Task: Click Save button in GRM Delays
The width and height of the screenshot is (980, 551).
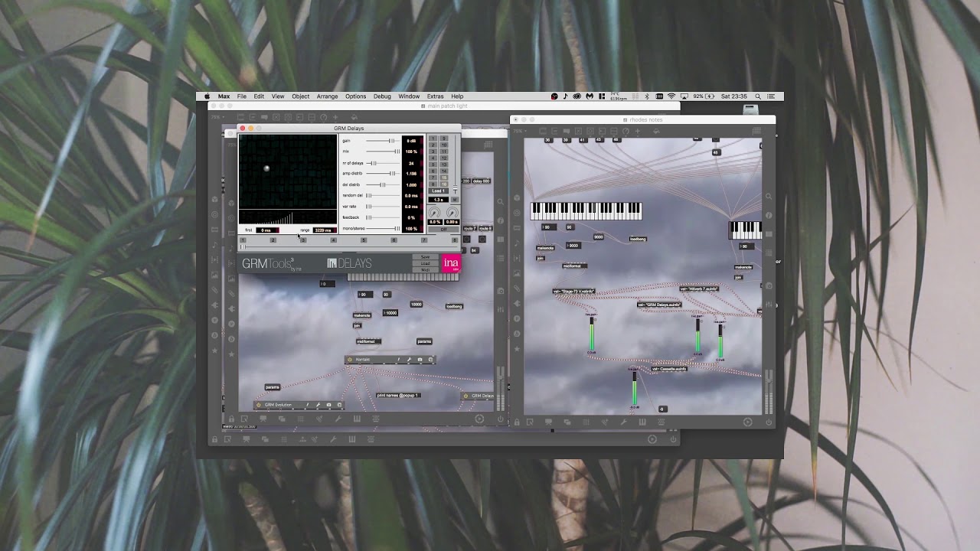Action: [426, 257]
